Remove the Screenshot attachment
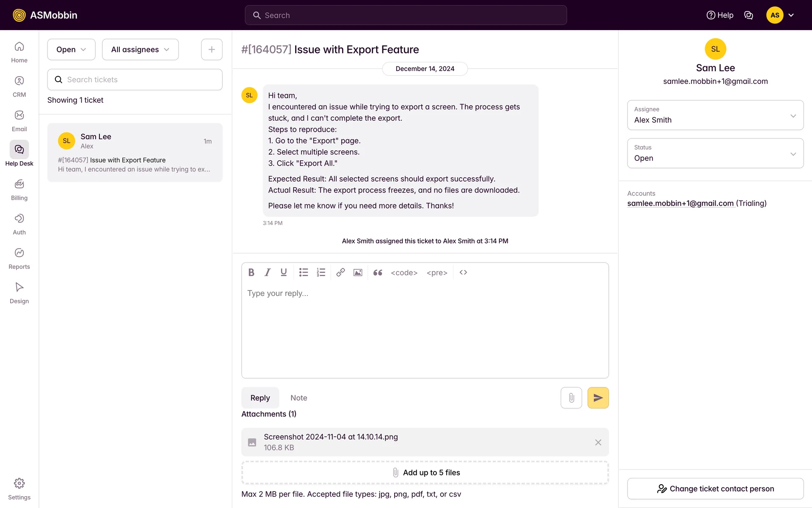812x508 pixels. (598, 442)
